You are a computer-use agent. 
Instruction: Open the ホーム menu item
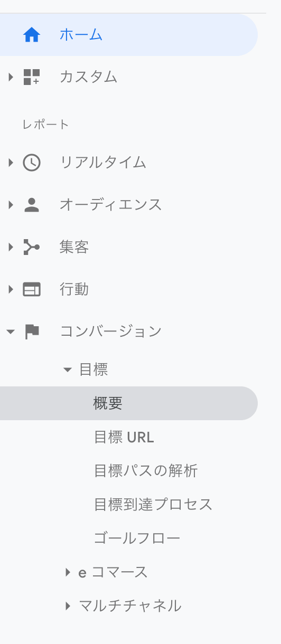[129, 35]
